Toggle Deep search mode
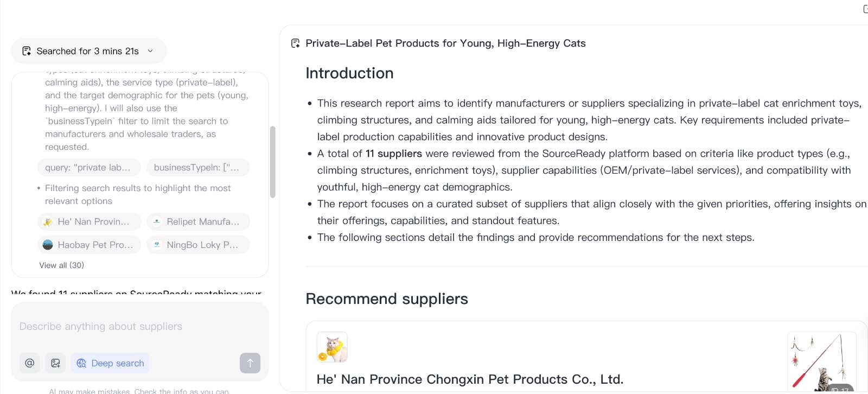 110,363
